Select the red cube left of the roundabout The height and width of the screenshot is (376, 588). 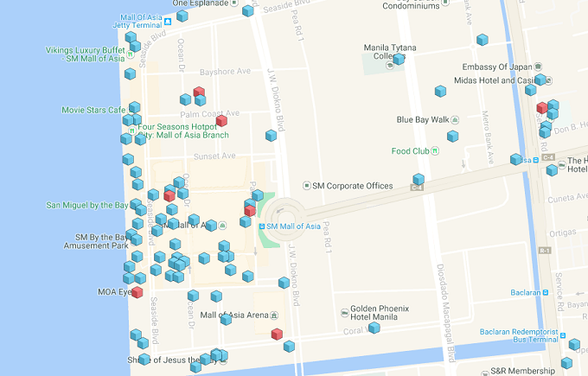(x=250, y=211)
